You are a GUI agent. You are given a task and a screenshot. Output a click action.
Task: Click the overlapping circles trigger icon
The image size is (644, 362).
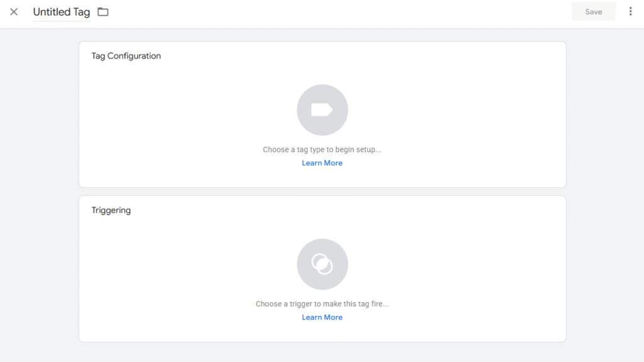[x=322, y=264]
